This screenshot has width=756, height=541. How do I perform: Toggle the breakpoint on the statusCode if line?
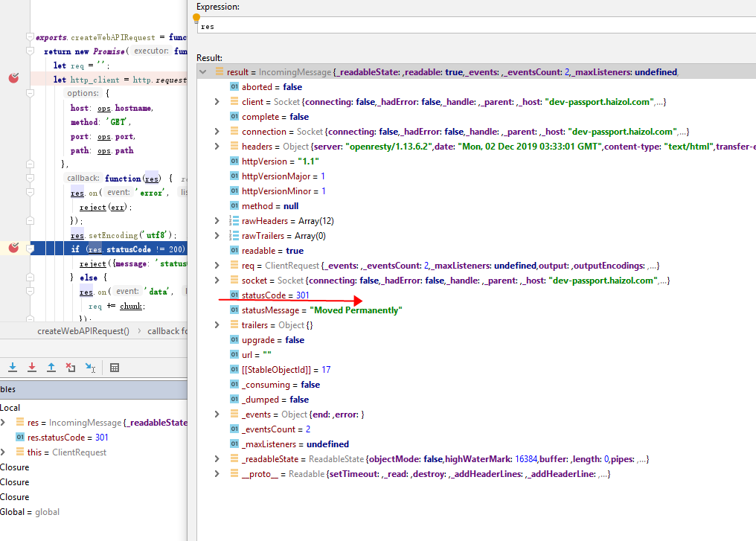click(x=12, y=248)
